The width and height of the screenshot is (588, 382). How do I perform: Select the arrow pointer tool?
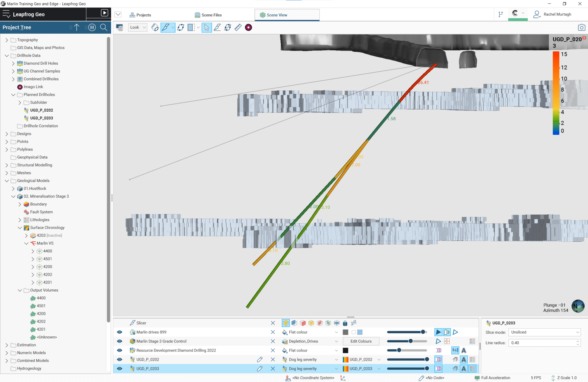(x=207, y=28)
